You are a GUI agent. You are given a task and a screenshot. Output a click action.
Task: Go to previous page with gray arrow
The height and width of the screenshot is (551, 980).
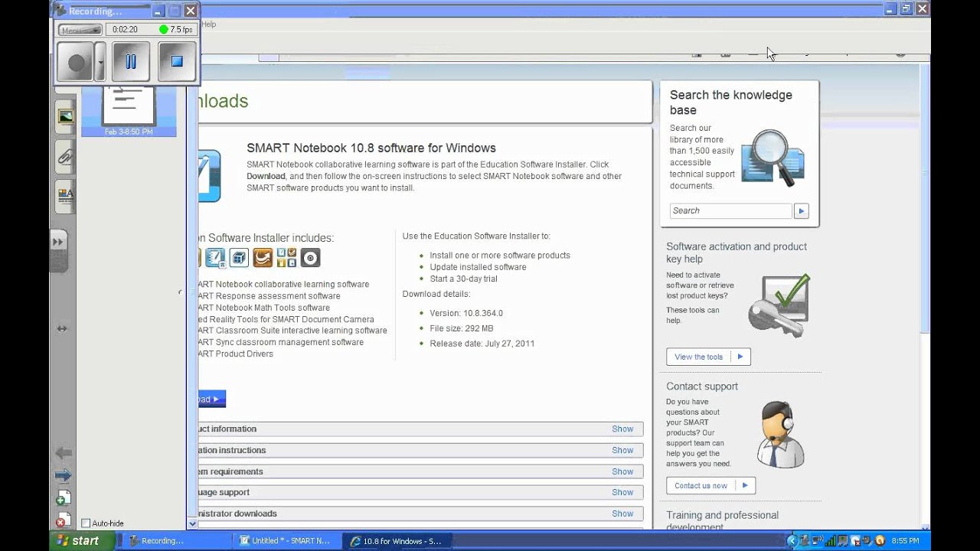63,453
